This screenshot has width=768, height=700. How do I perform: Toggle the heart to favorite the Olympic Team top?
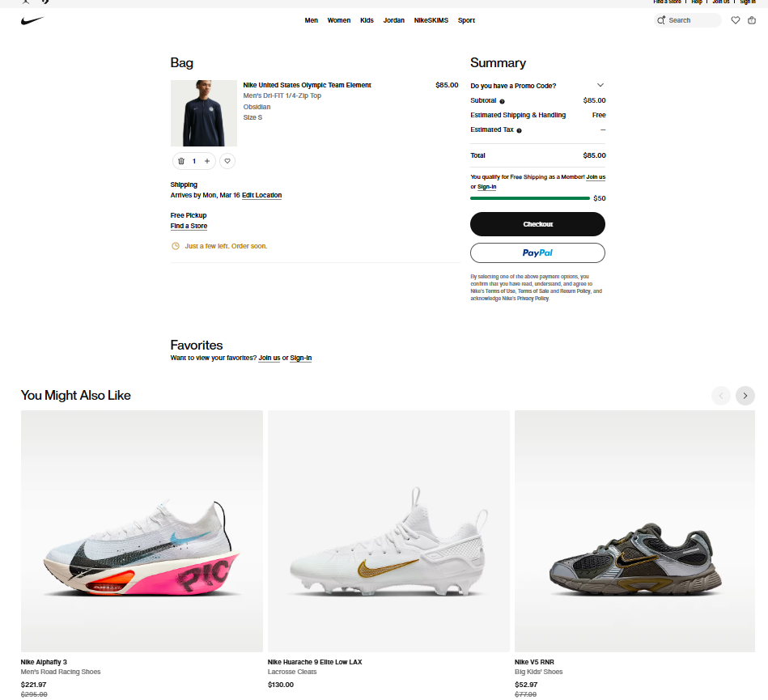pyautogui.click(x=227, y=161)
